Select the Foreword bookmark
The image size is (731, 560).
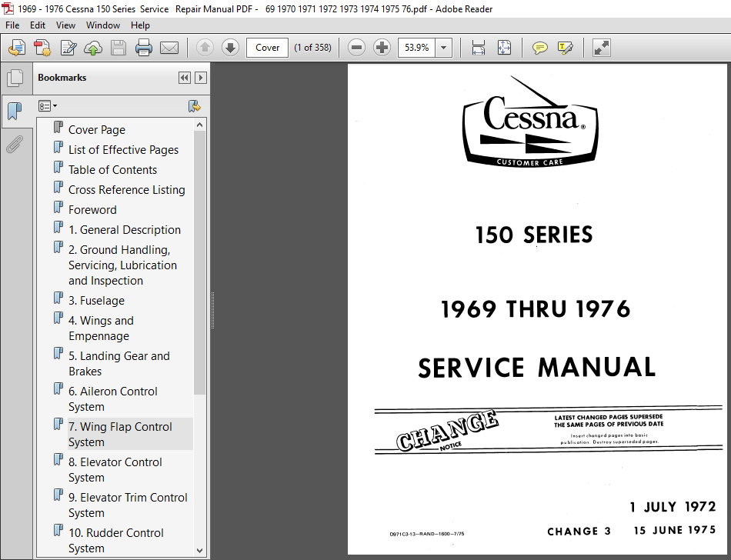(92, 210)
